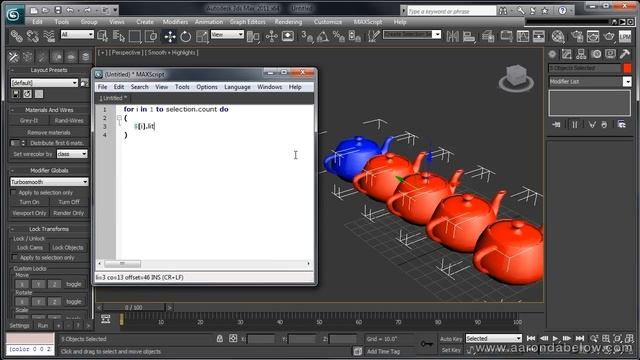Viewport: 640px width, 360px height.
Task: Click the save preset floppy icon under Layout Presets
Action: coord(16,94)
